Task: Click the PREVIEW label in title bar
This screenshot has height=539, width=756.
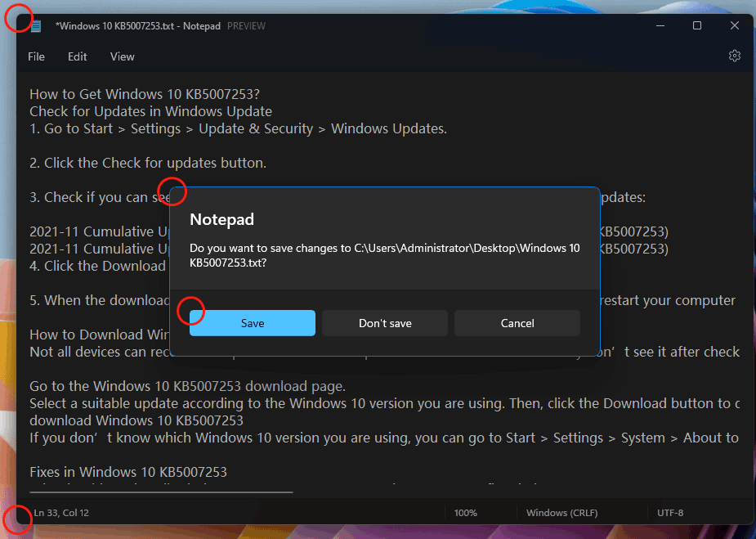Action: (x=246, y=26)
